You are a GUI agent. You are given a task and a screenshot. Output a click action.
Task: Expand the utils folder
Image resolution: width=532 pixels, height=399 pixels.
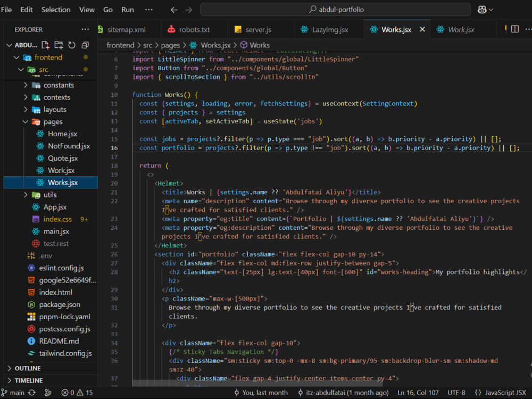(26, 195)
